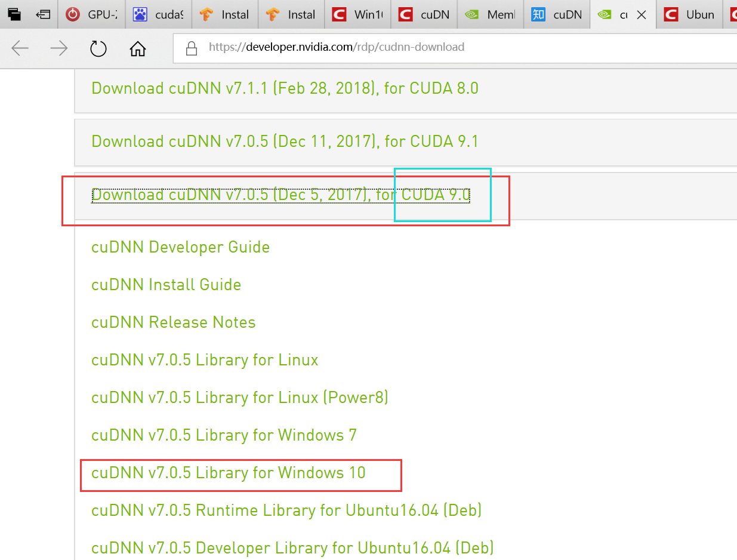The image size is (737, 560).
Task: Switch to the GPU-Z tab
Action: point(92,14)
